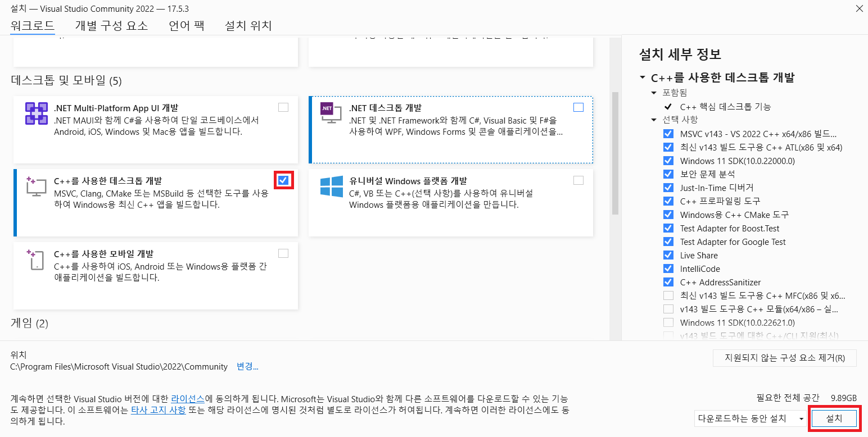Open the 다운로드하는 동안 설치 dropdown

751,418
